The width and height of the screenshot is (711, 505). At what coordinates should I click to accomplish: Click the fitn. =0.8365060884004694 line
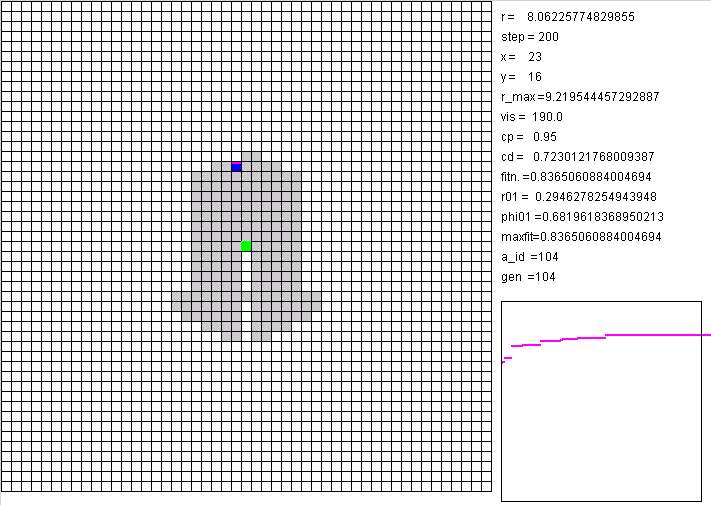(576, 177)
